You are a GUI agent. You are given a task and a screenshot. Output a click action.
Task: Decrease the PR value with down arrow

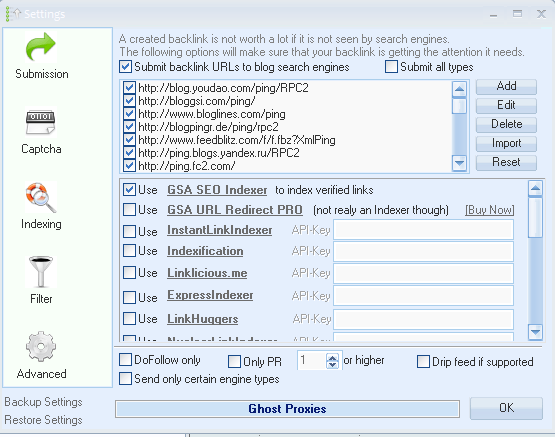332,365
